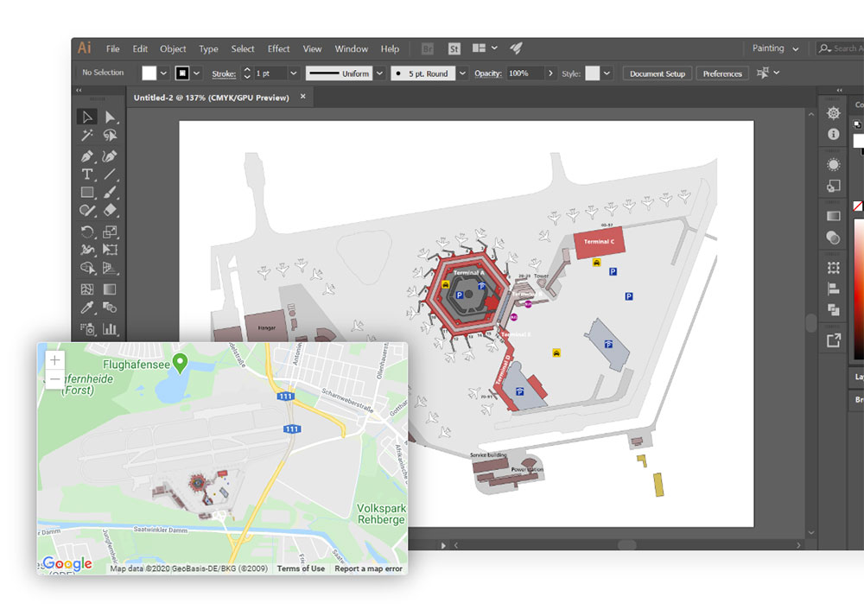Open the stroke weight dropdown
This screenshot has height=616, width=864.
(x=294, y=73)
